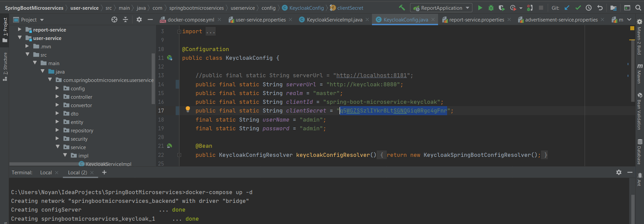Hide the Terminal panel minus icon

tap(630, 172)
